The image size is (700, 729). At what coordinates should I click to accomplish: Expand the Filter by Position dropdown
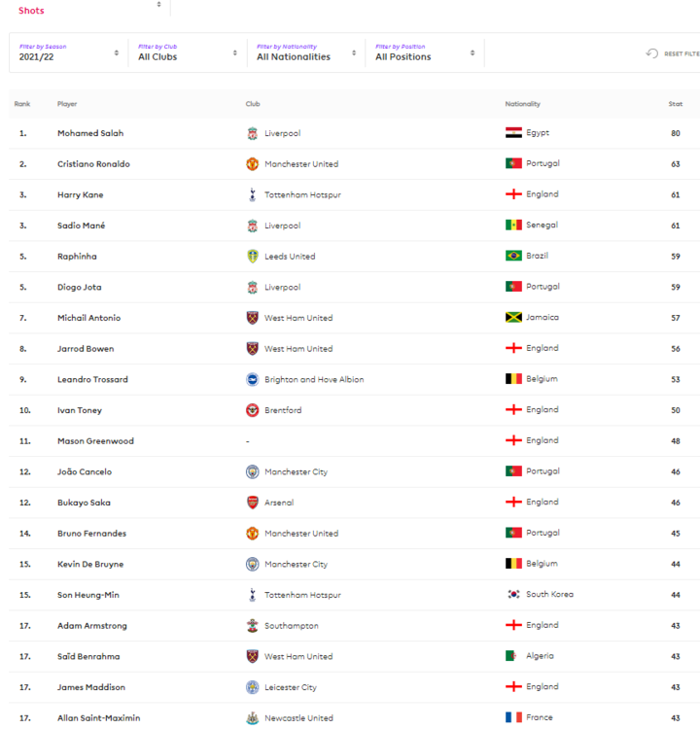[x=425, y=52]
